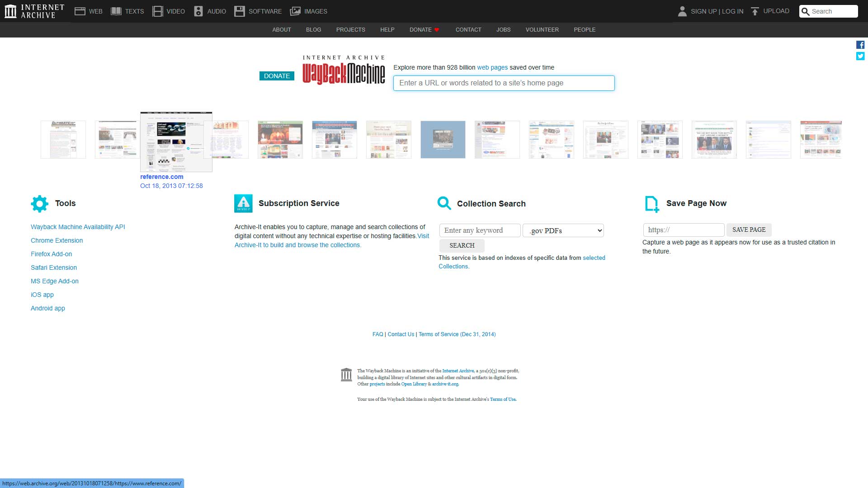This screenshot has height=488, width=868.
Task: Open the Software floppy disk icon
Action: tap(240, 11)
